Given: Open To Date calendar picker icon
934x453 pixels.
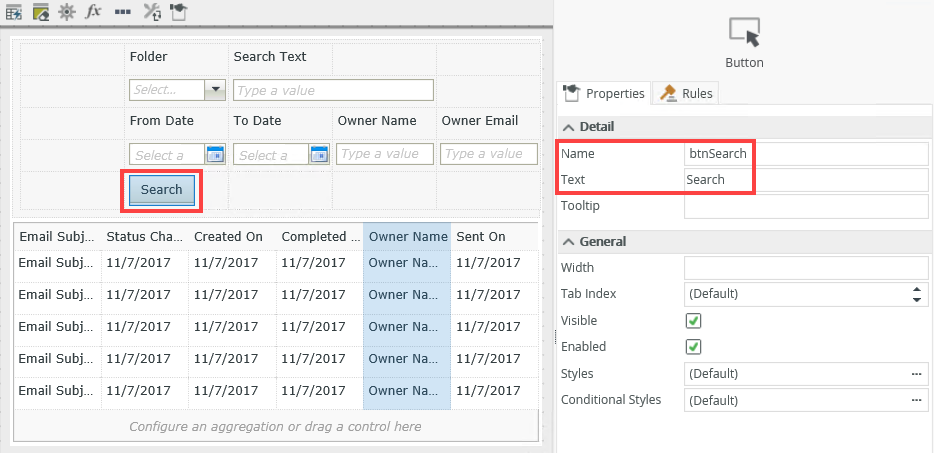Looking at the screenshot, I should pos(319,154).
